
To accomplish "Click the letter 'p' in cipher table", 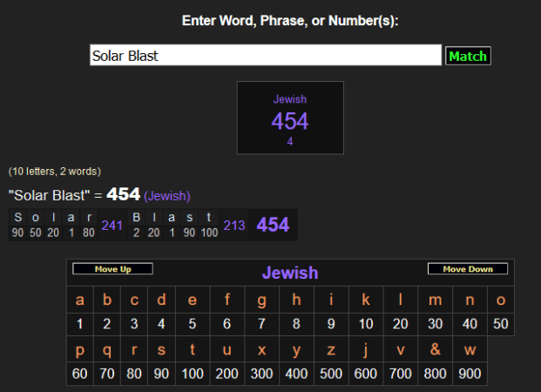I will coord(80,350).
